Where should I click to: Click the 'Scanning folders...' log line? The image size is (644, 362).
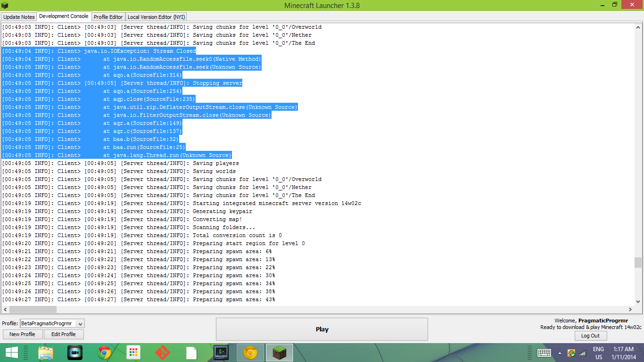(129, 227)
